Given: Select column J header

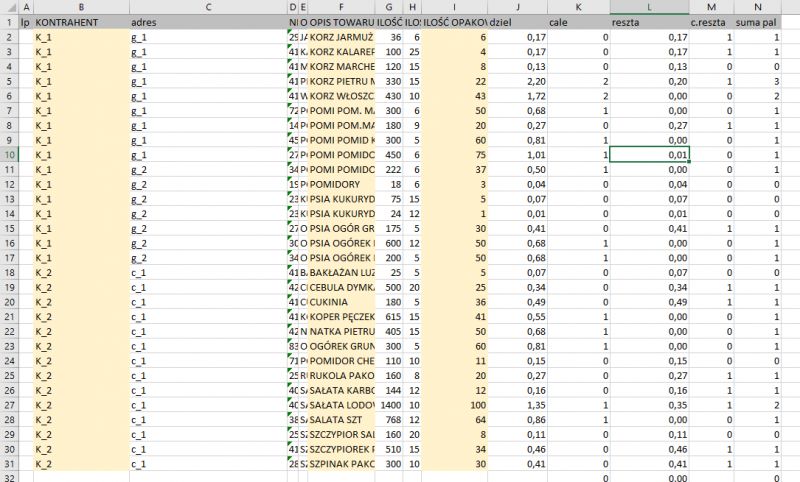Looking at the screenshot, I should tap(517, 7).
